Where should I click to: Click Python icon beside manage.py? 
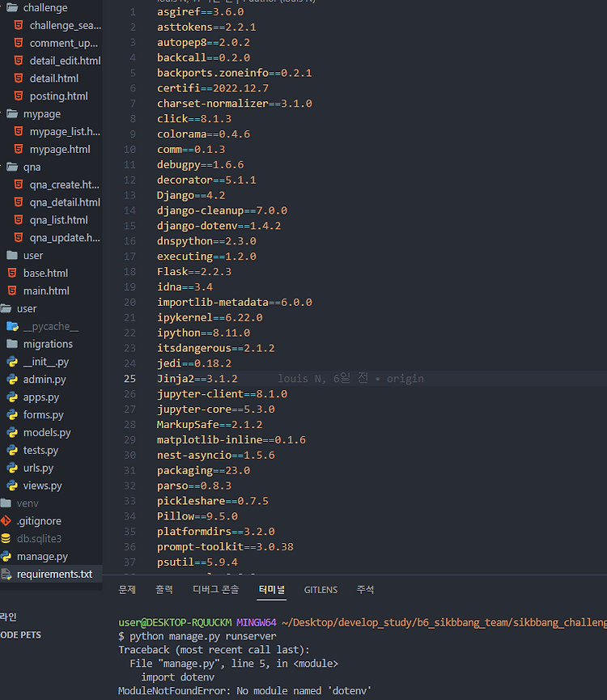click(x=6, y=556)
